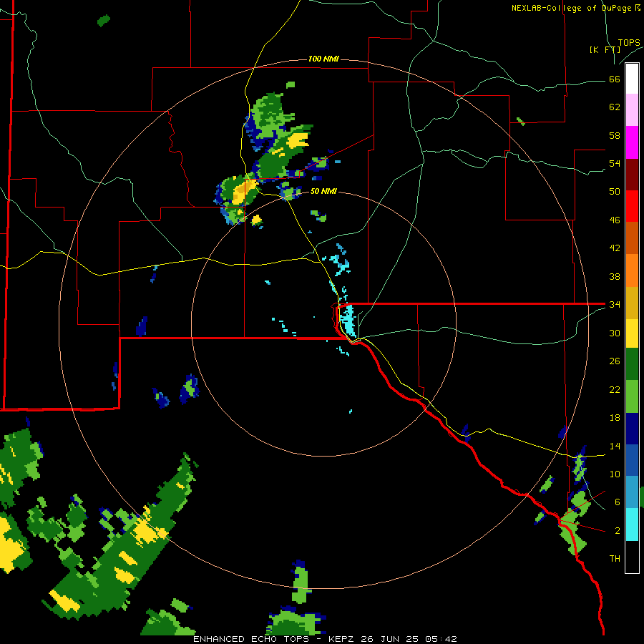
Task: Click the 18 legend value
Action: (x=615, y=418)
